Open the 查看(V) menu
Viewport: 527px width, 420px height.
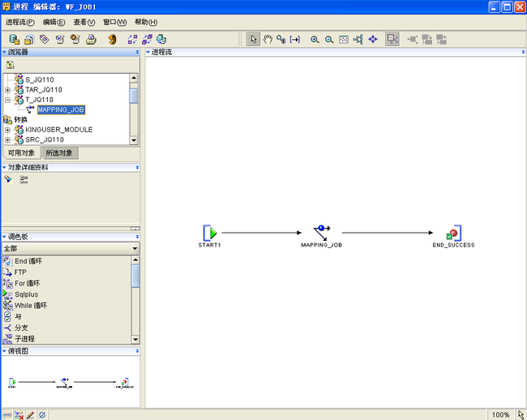pyautogui.click(x=84, y=22)
